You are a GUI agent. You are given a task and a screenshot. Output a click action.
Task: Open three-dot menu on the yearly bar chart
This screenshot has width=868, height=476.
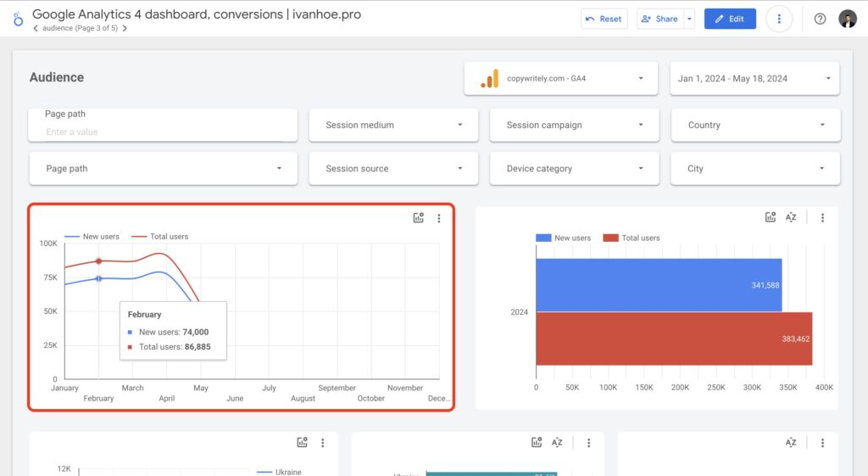coord(822,217)
